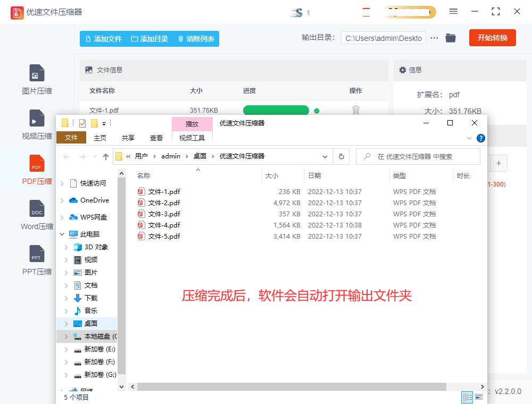
Task: Switch to details view icon in status bar
Action: click(468, 397)
